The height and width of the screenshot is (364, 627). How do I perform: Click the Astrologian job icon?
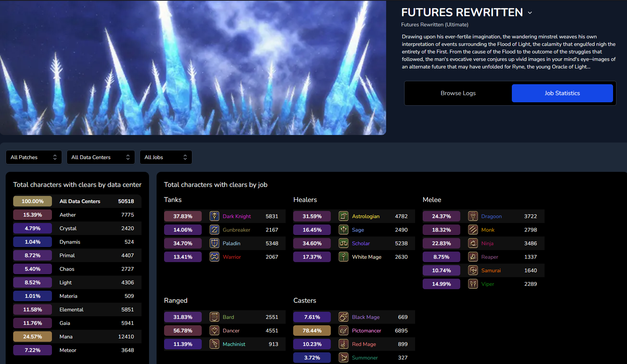point(344,216)
